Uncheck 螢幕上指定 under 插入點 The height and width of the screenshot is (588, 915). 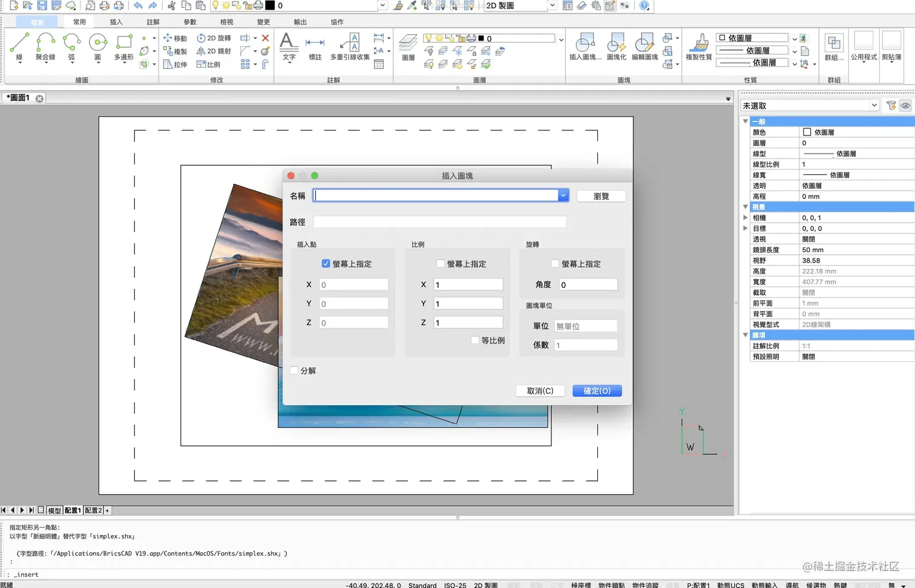[x=326, y=264]
